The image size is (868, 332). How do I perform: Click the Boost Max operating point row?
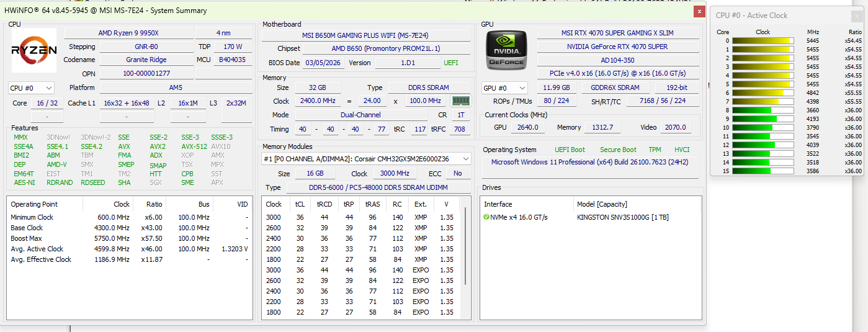[x=129, y=238]
